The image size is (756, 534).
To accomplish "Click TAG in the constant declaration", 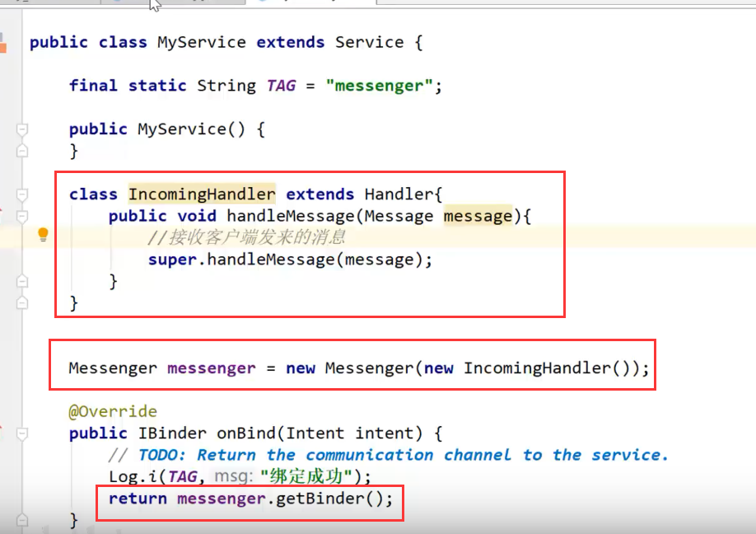I will pyautogui.click(x=281, y=86).
